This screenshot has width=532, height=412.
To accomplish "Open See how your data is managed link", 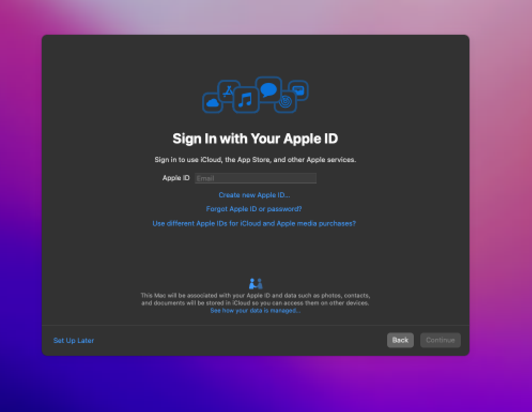I will coord(255,311).
